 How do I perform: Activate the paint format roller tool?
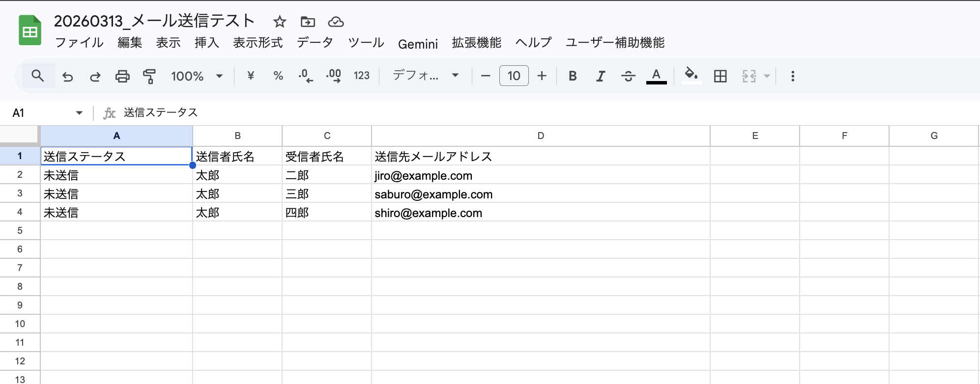click(x=149, y=76)
